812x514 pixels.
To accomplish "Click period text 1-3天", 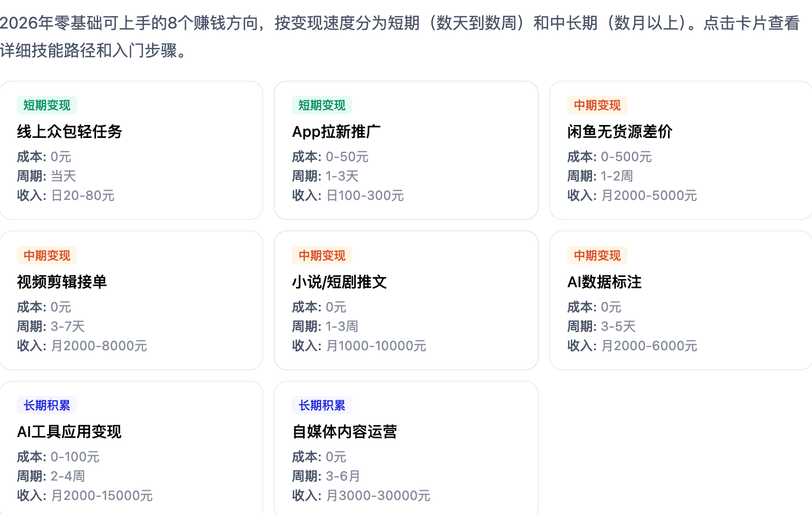I will pos(342,176).
